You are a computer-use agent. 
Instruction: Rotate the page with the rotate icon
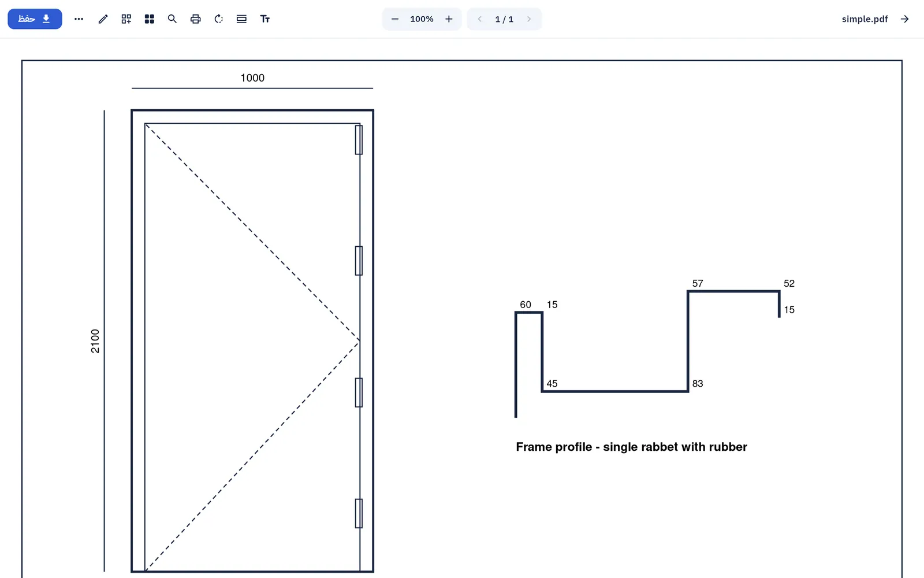219,19
